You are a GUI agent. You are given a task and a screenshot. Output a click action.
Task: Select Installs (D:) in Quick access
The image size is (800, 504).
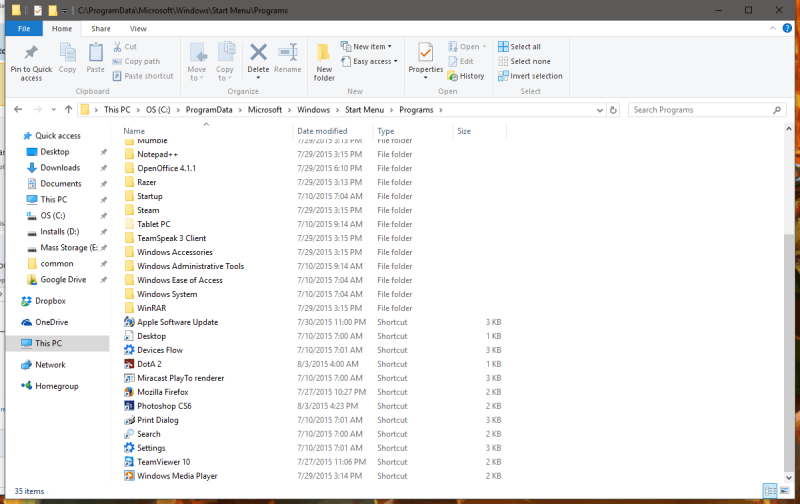coord(60,232)
